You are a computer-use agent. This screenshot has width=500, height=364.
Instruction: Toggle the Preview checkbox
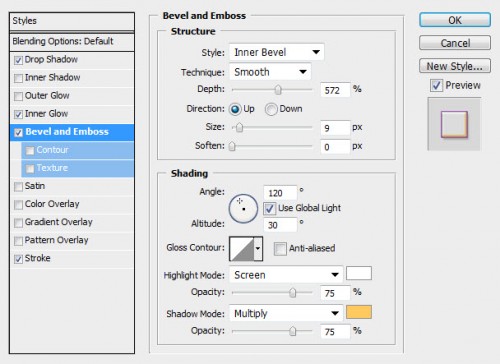[x=436, y=85]
